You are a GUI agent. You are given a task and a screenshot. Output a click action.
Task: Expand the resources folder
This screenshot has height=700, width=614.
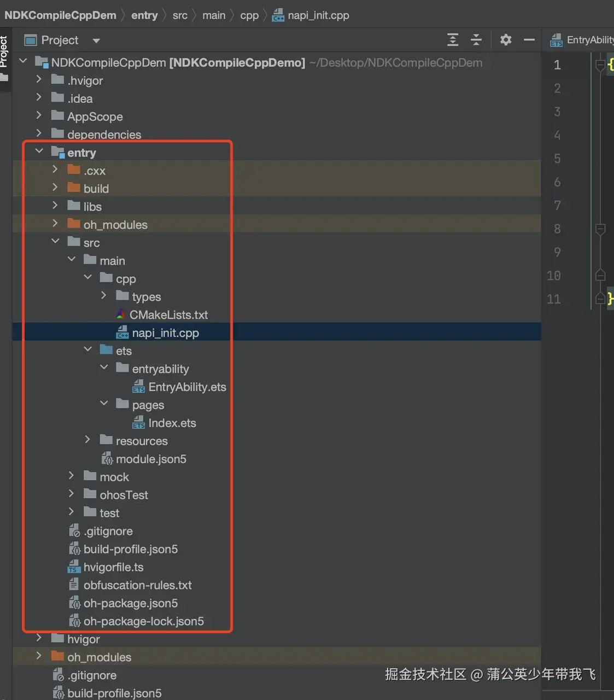point(87,440)
